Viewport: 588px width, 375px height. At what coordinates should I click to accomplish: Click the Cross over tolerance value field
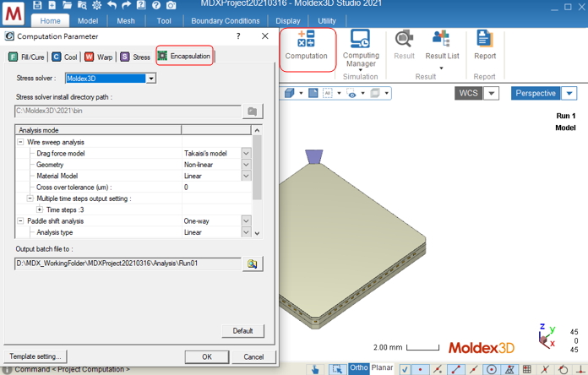[215, 187]
